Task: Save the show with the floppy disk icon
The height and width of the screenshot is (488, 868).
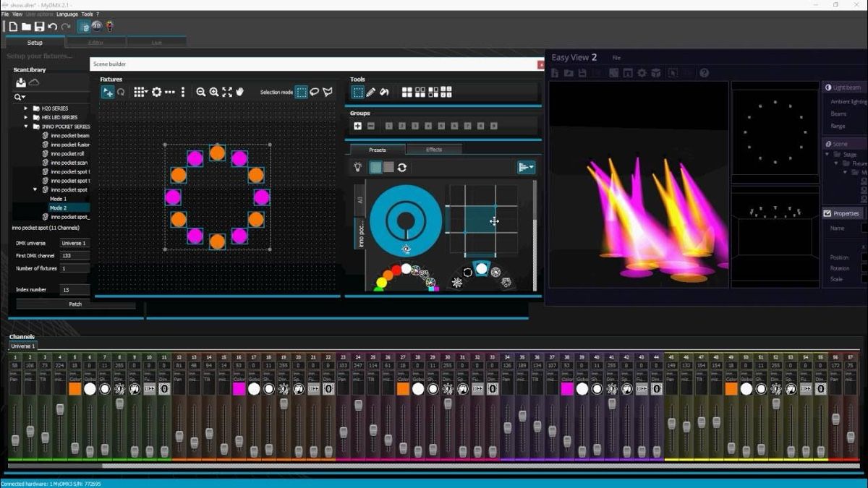Action: pos(39,27)
